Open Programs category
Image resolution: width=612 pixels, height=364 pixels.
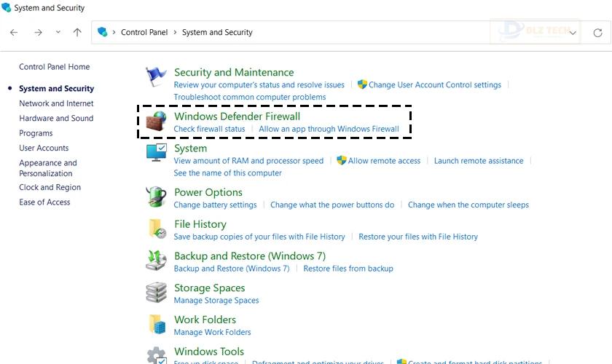(x=36, y=133)
